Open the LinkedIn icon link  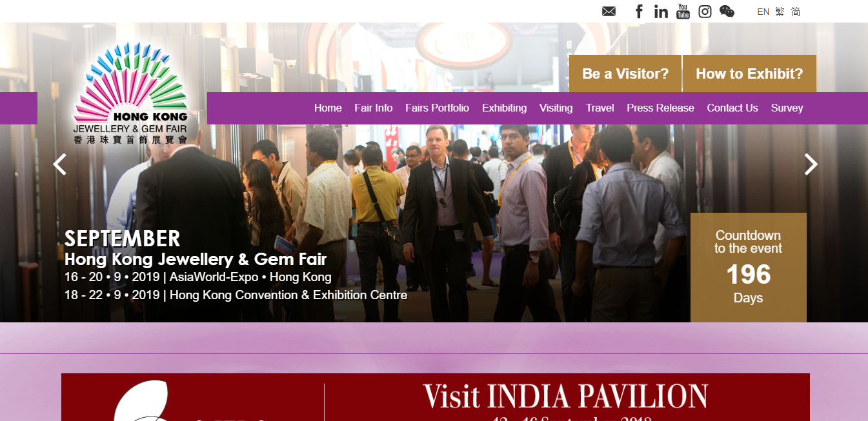click(x=661, y=12)
